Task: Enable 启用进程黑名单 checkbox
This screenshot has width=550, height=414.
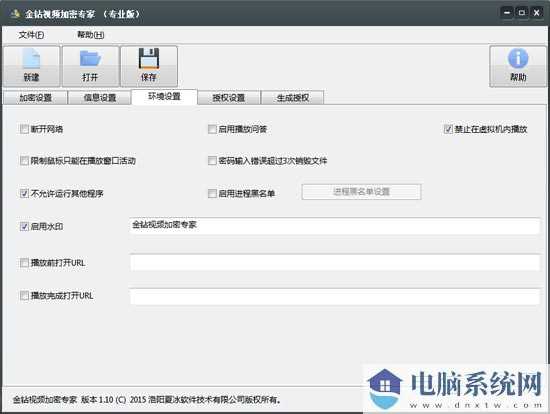Action: 212,193
